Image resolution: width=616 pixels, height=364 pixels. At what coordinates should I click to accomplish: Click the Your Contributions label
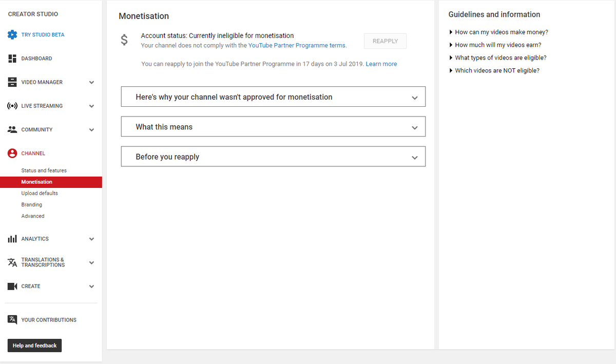tap(49, 320)
